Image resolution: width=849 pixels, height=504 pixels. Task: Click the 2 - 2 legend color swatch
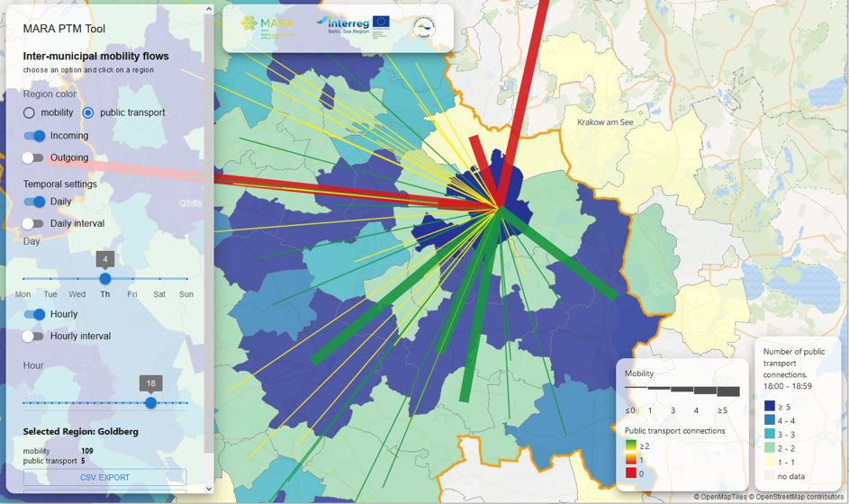coord(770,448)
